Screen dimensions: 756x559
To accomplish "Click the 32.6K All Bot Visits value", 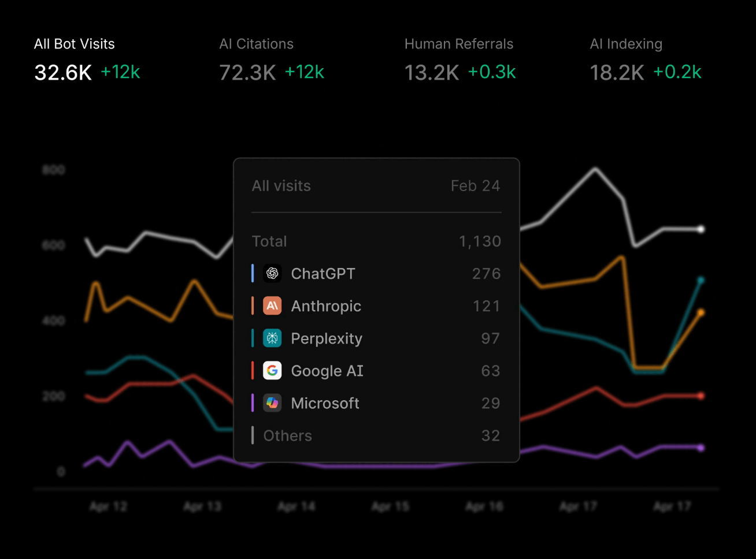I will tap(63, 73).
